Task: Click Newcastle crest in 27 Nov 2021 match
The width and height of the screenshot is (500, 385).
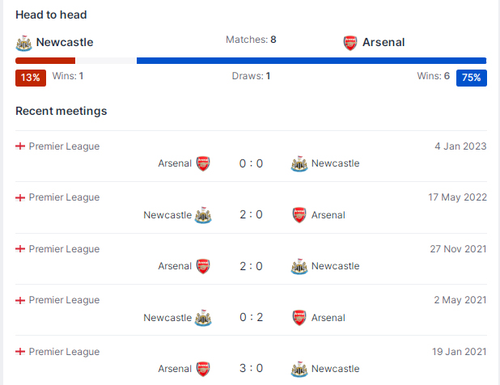Action: [x=299, y=266]
